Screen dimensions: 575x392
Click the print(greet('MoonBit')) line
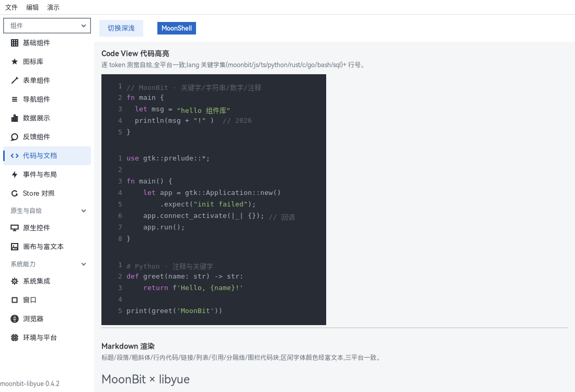pyautogui.click(x=174, y=311)
